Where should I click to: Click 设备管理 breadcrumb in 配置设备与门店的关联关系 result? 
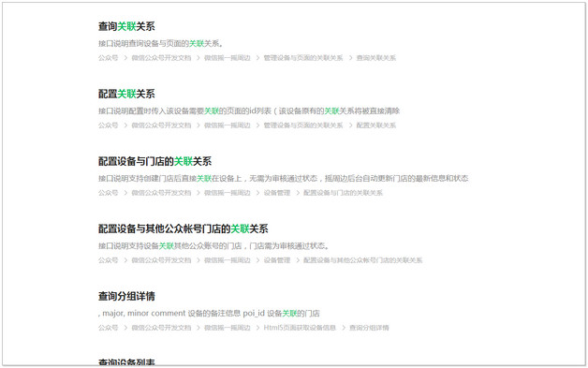point(277,193)
